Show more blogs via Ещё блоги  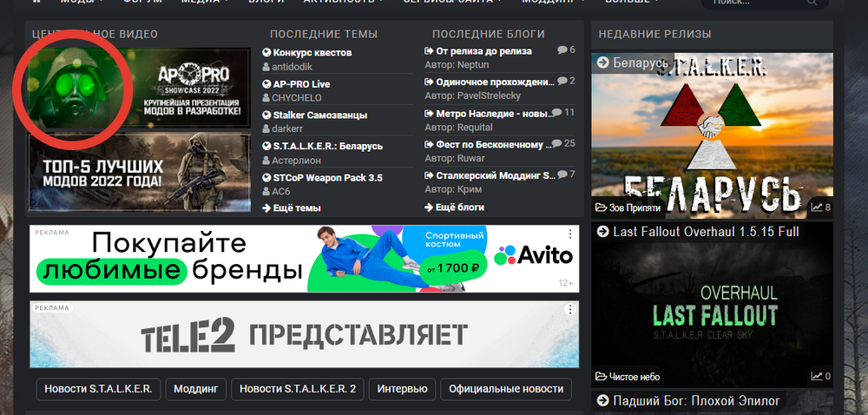(x=460, y=207)
